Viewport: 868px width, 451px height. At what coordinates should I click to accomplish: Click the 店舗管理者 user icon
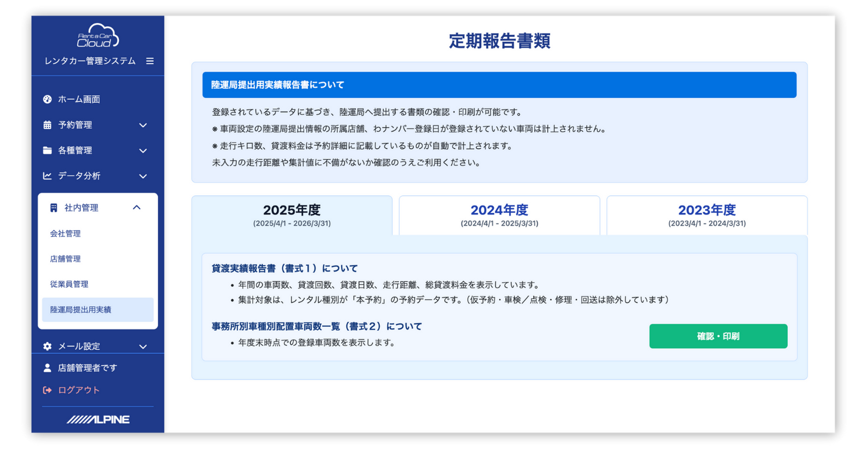coord(47,368)
